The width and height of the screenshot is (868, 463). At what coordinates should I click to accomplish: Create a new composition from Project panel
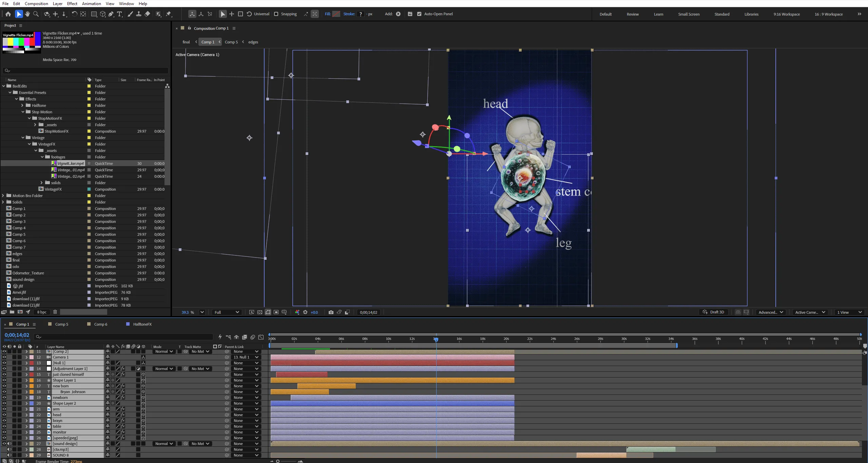tap(20, 312)
